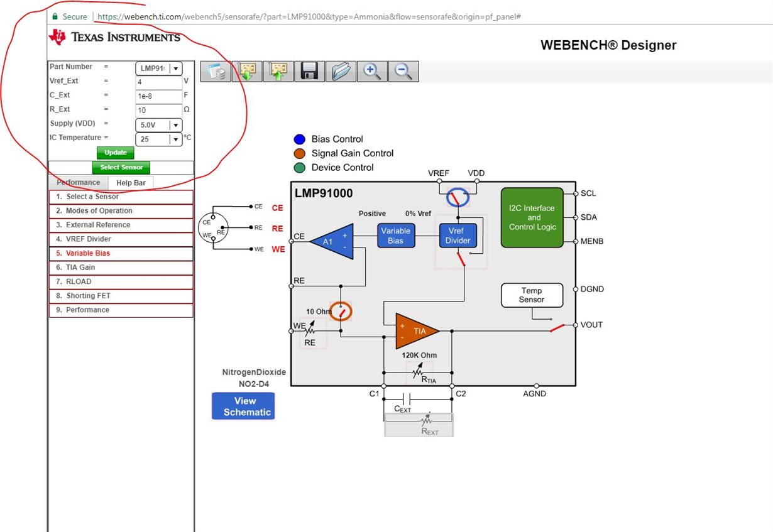Open the Save design floppy disk icon

(309, 71)
